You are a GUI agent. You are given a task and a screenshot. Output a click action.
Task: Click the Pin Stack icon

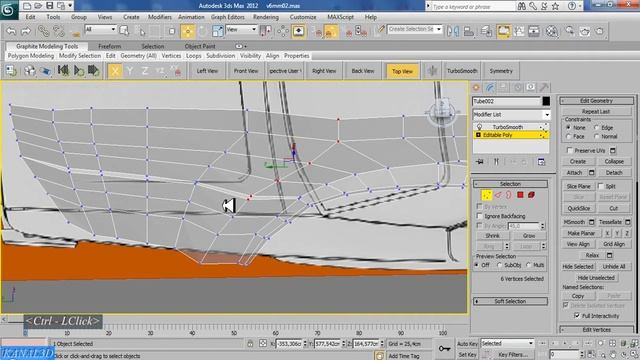[480, 162]
